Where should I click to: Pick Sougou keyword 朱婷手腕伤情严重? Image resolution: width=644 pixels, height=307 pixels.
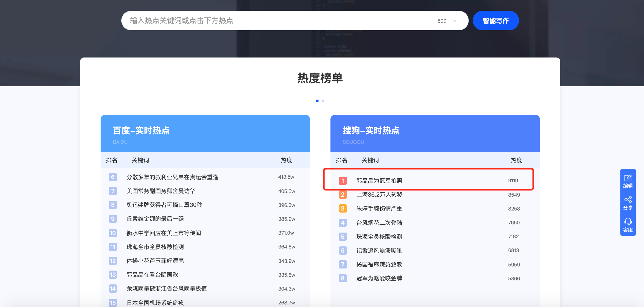(x=379, y=208)
